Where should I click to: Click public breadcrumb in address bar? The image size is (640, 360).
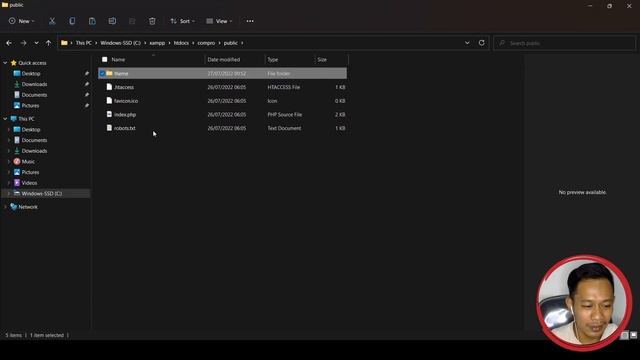pyautogui.click(x=231, y=43)
